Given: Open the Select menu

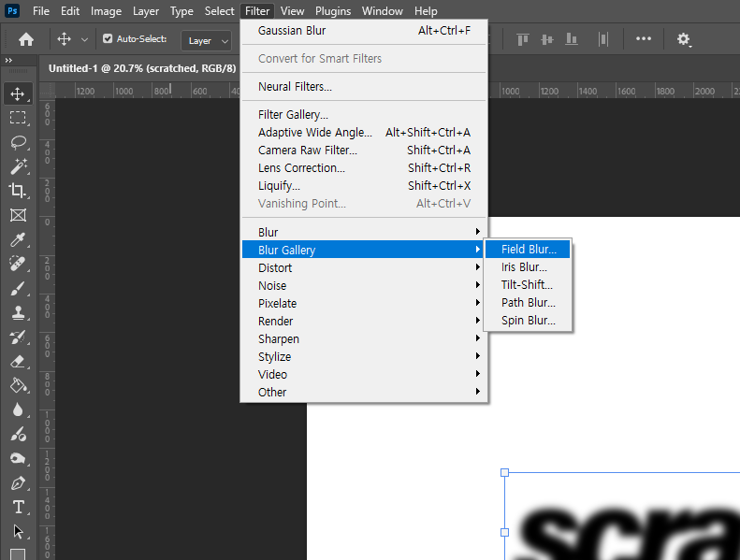Looking at the screenshot, I should [220, 11].
